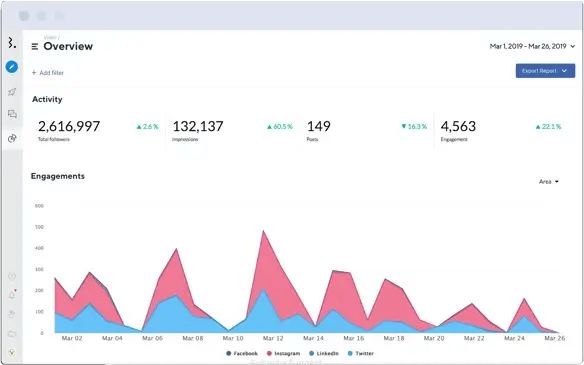Open notifications bell with red dot

(12, 295)
